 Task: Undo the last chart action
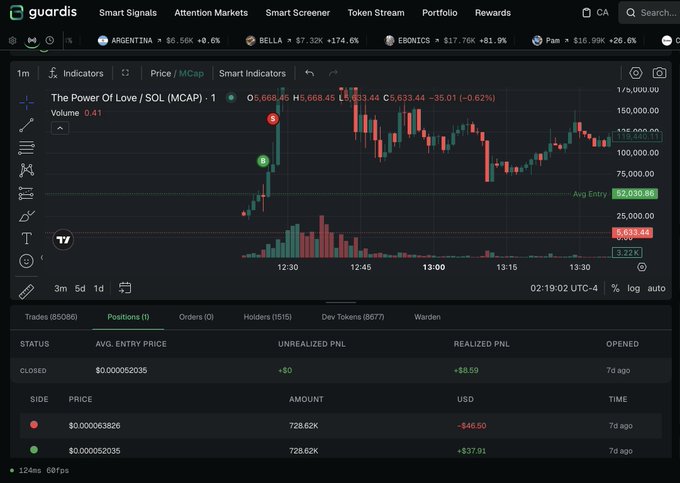point(309,73)
